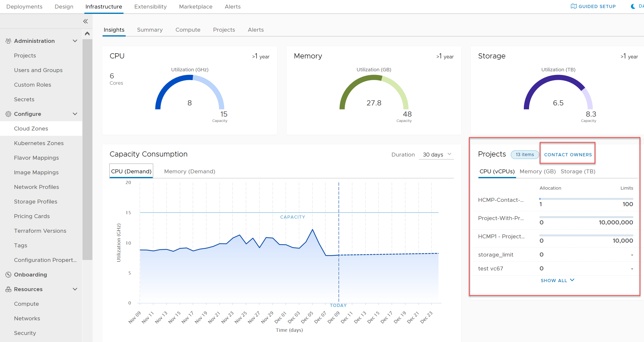644x342 pixels.
Task: Open the Projects tab
Action: [x=224, y=30]
